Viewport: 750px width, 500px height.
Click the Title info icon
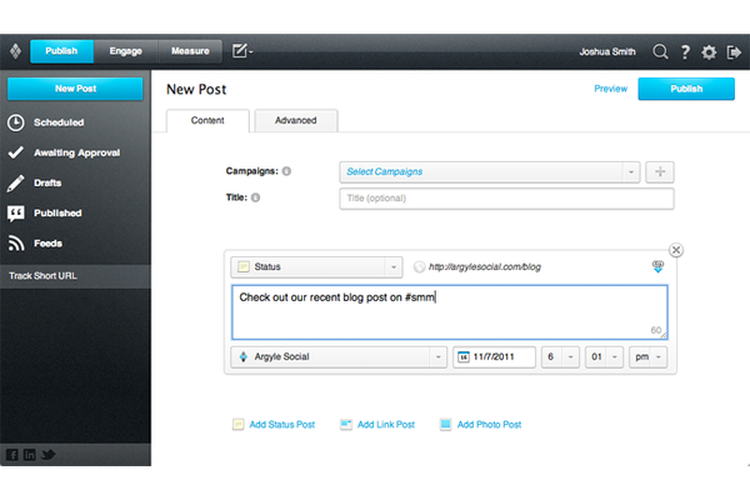point(256,198)
